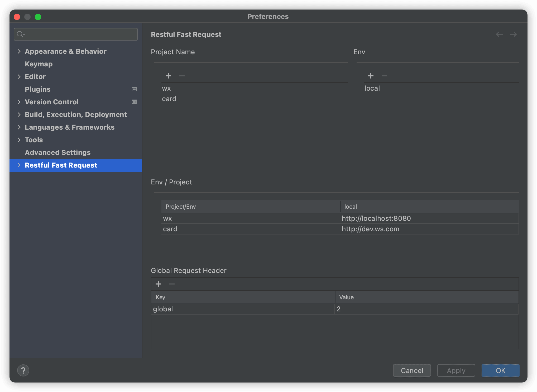Open the Keymap settings page
This screenshot has width=537, height=392.
[x=39, y=64]
